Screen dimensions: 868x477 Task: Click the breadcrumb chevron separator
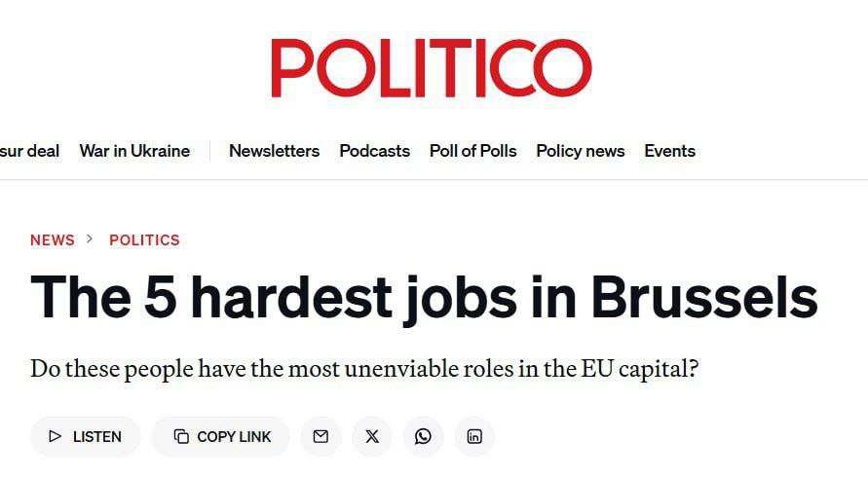(91, 239)
